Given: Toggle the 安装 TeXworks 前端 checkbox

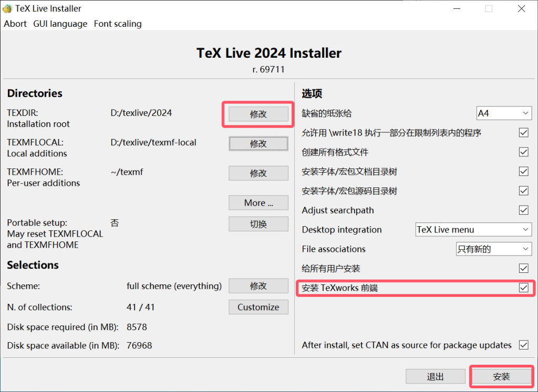Looking at the screenshot, I should coord(524,288).
